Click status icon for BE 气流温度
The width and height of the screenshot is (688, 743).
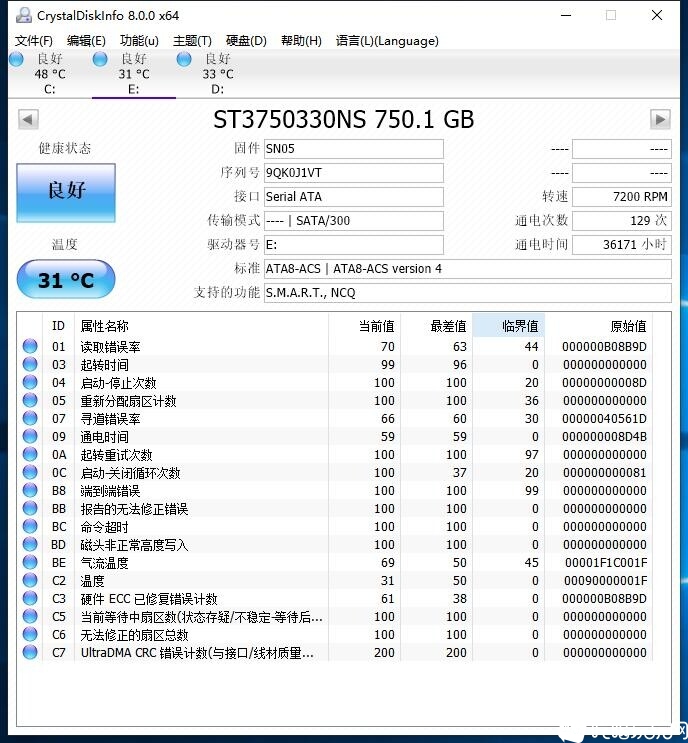30,562
